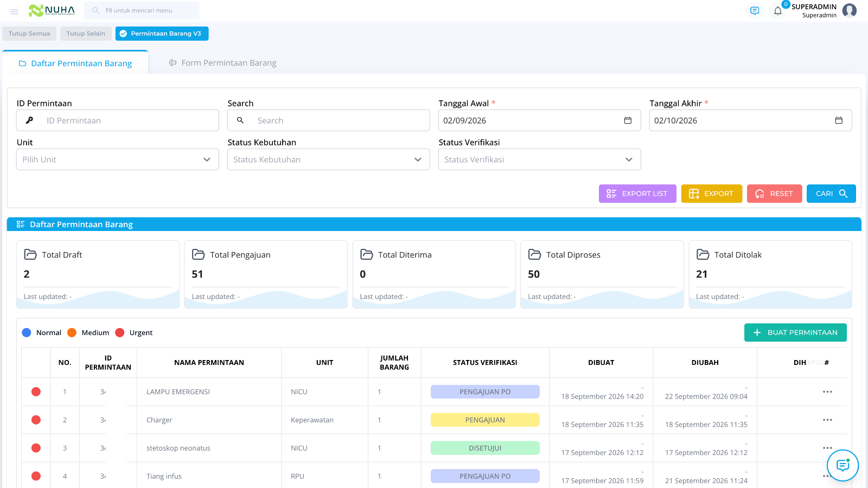Click the yellow PENGAJUAN status badge
Screen dimensions: 868x488
(485, 420)
